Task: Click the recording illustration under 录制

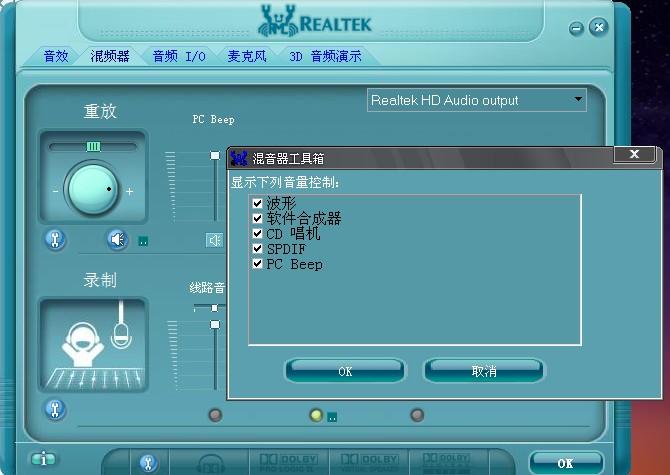Action: coord(93,344)
